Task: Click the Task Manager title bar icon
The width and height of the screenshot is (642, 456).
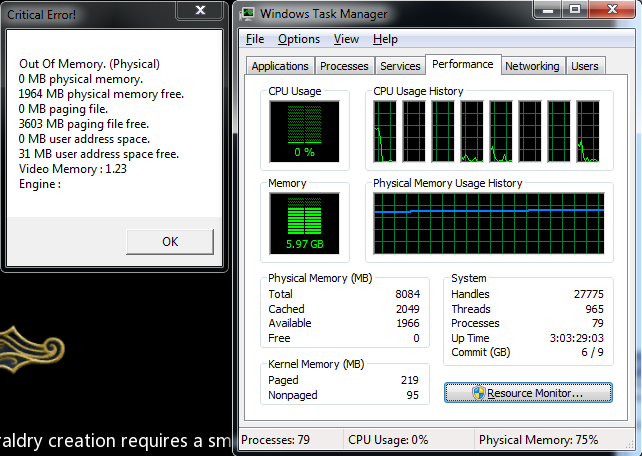Action: point(247,14)
